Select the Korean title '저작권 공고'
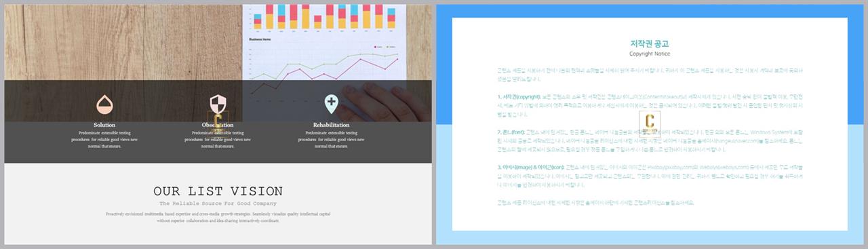 click(650, 43)
